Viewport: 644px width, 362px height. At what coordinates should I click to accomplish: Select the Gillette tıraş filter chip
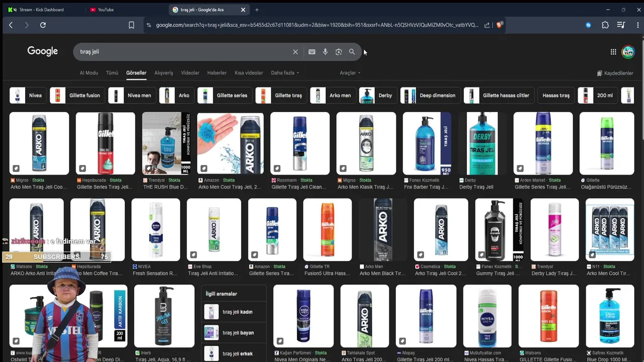(x=281, y=96)
